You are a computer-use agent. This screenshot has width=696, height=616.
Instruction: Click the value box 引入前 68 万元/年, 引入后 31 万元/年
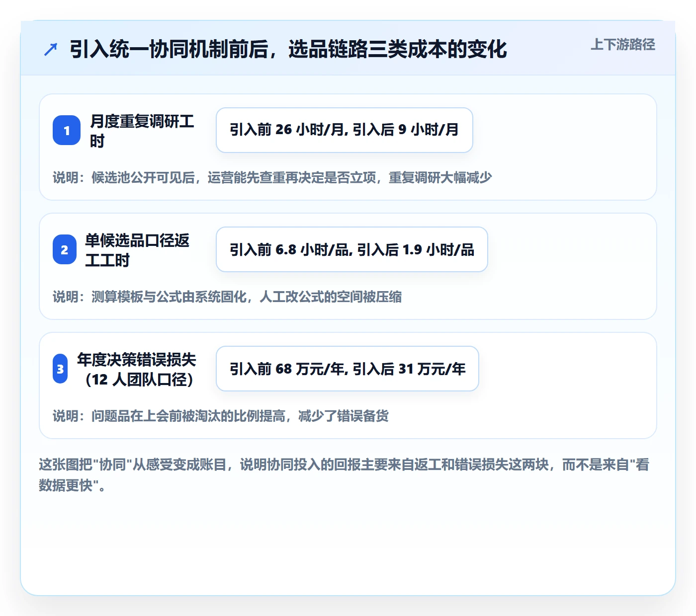coord(347,369)
